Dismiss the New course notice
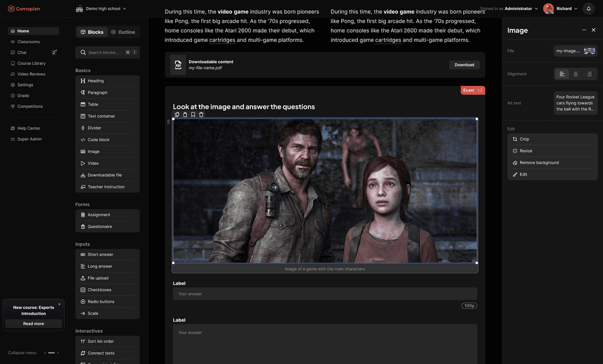 59,304
